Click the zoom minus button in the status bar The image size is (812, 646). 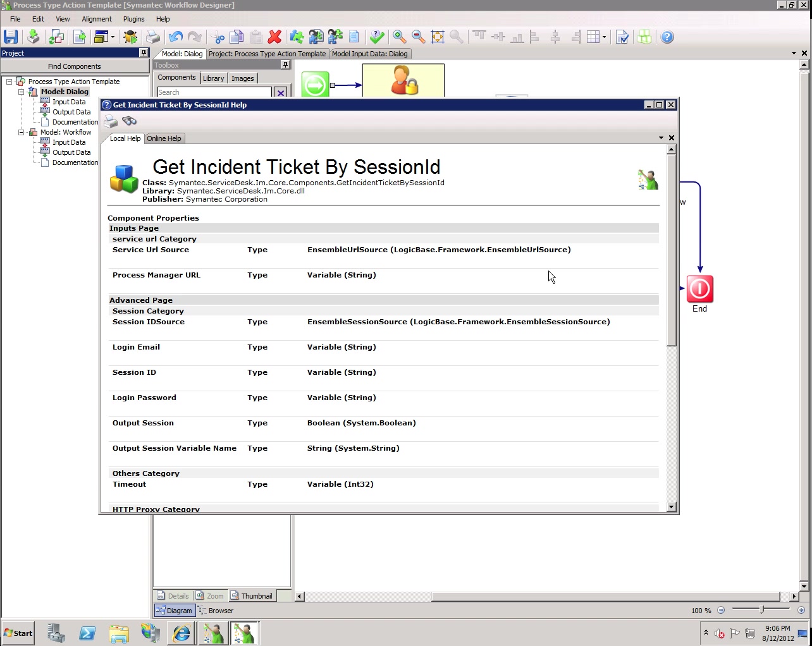721,610
